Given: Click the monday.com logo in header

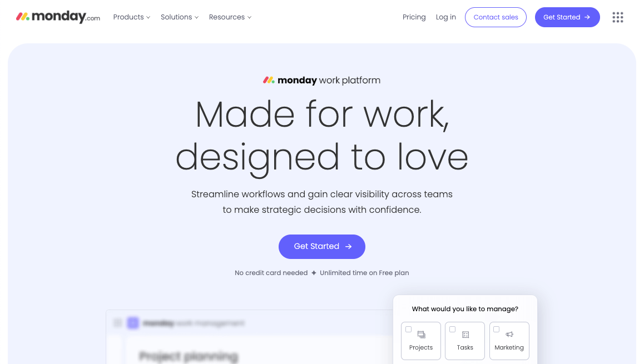Looking at the screenshot, I should pyautogui.click(x=58, y=17).
